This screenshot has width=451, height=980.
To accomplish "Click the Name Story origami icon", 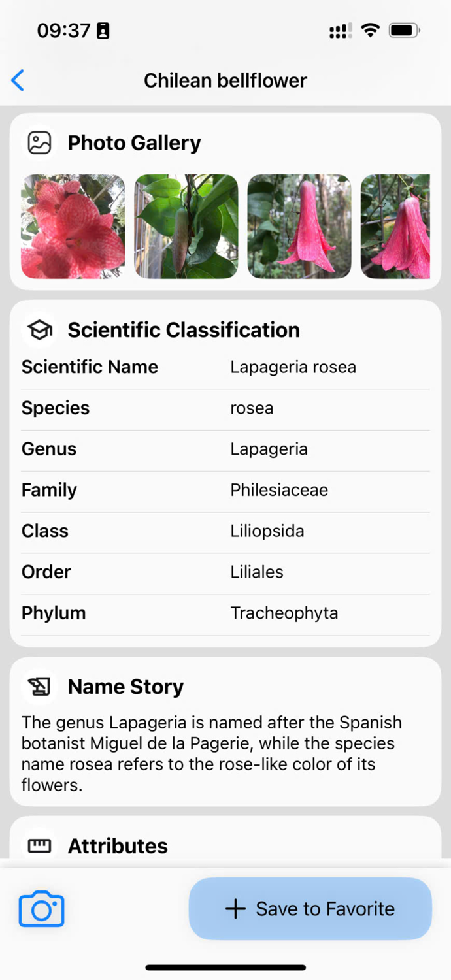I will point(39,686).
